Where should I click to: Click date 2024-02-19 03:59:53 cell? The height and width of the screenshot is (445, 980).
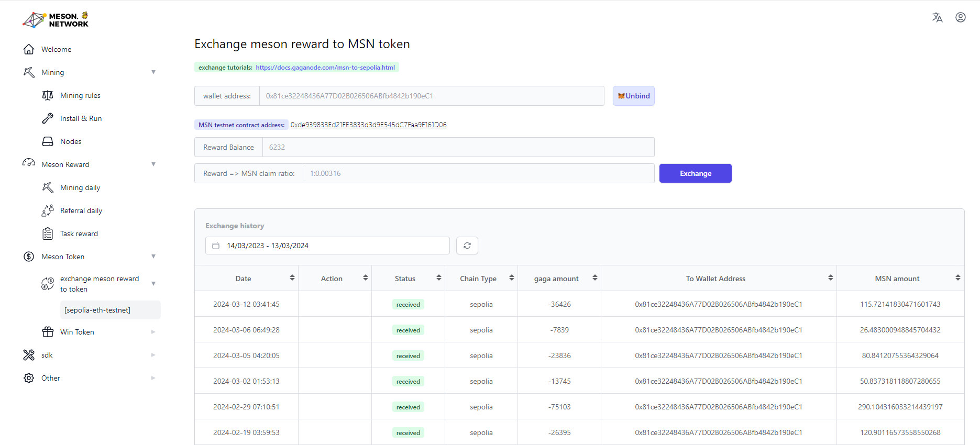tap(246, 432)
